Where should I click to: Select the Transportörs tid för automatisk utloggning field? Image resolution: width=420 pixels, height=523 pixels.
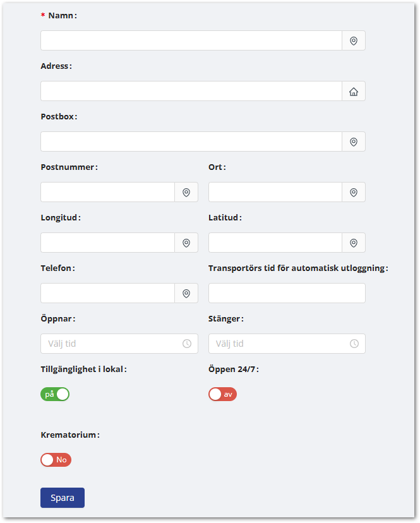point(287,293)
